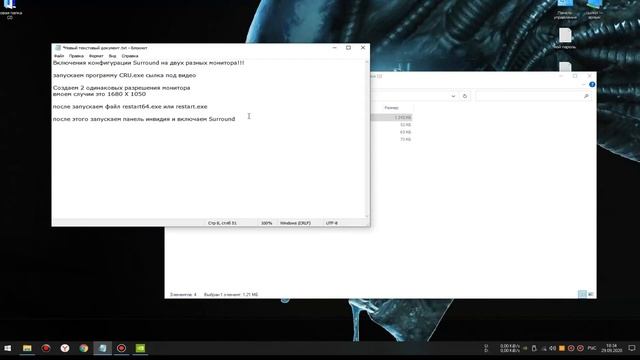640x360 pixels.
Task: Launch Google Chrome from the taskbar
Action: tap(84, 348)
